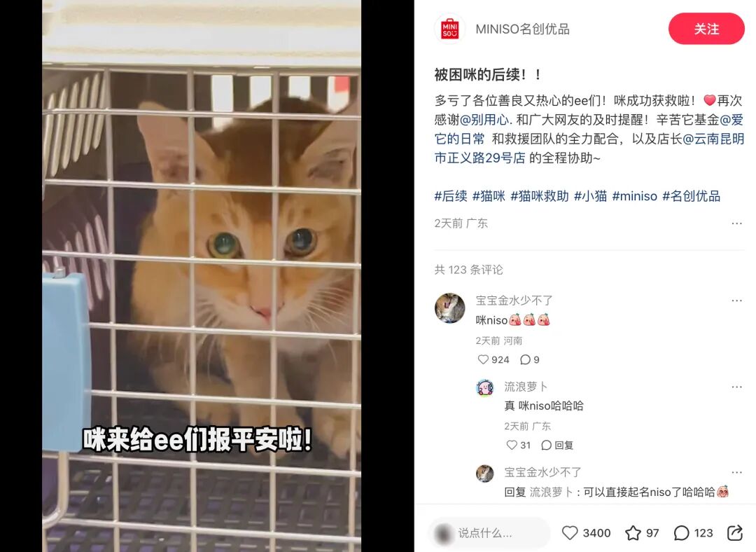
Task: Open the MINISO profile avatar logo
Action: 450,29
